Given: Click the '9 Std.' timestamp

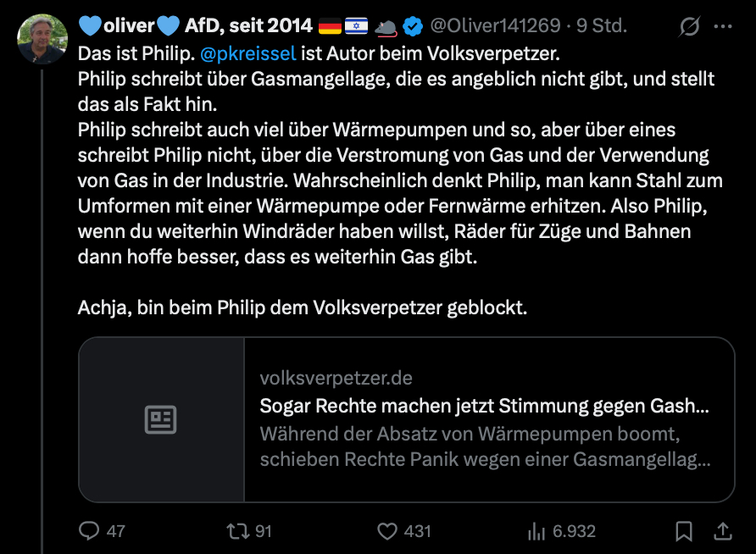Looking at the screenshot, I should (x=601, y=26).
